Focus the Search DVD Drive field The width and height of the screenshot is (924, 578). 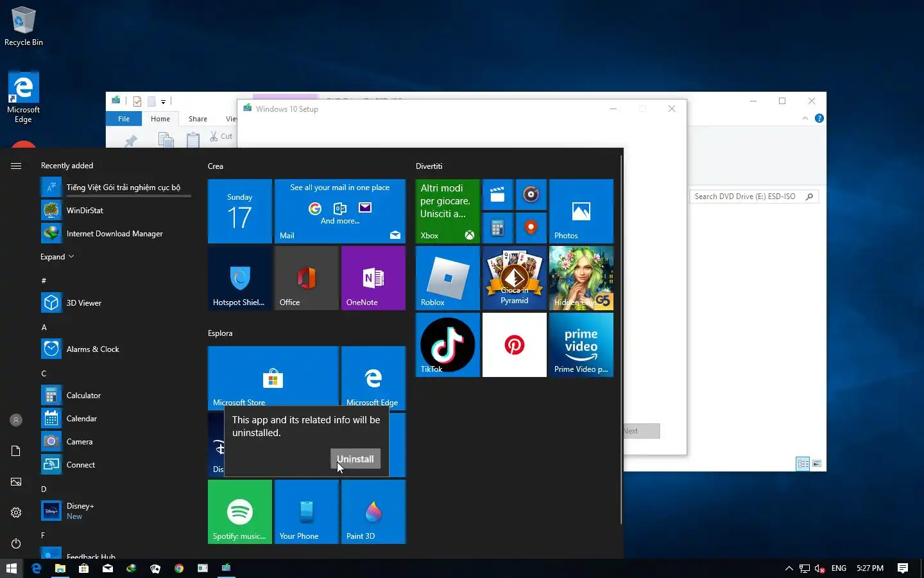(x=755, y=197)
